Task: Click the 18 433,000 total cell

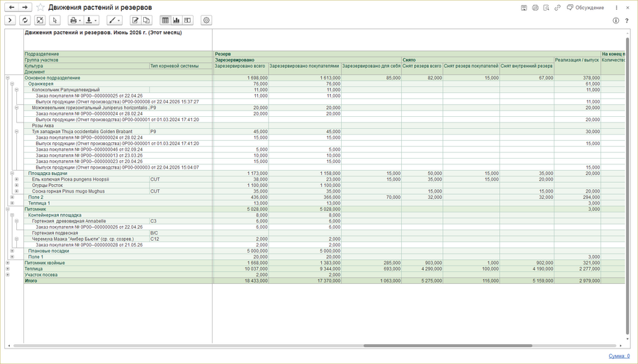Action: (x=241, y=280)
